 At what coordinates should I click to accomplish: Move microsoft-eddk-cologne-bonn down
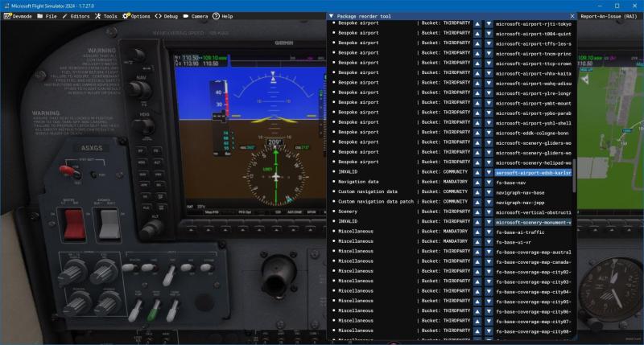[489, 133]
